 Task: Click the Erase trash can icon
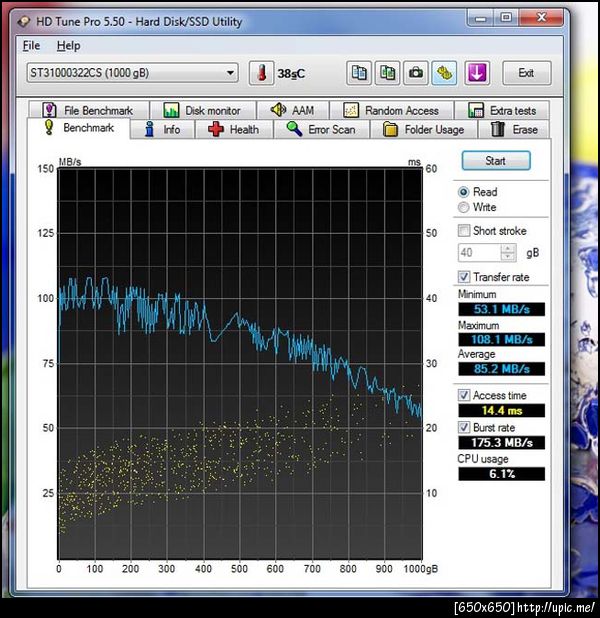pos(498,129)
